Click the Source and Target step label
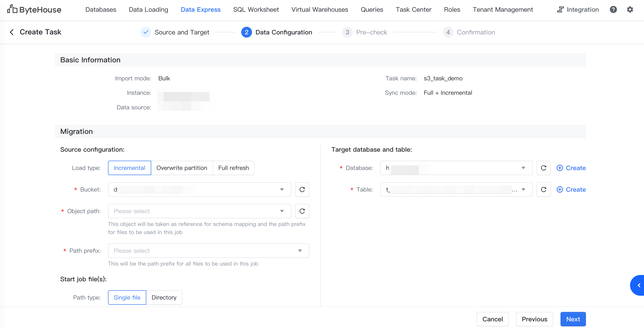644x329 pixels. click(x=182, y=32)
